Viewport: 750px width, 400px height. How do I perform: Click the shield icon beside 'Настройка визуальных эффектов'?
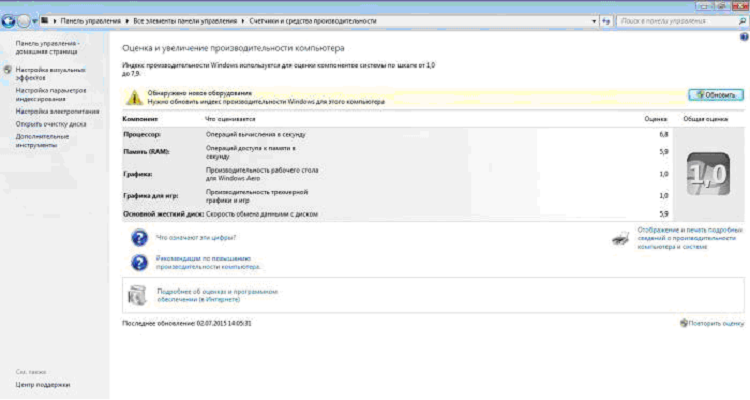click(x=8, y=70)
